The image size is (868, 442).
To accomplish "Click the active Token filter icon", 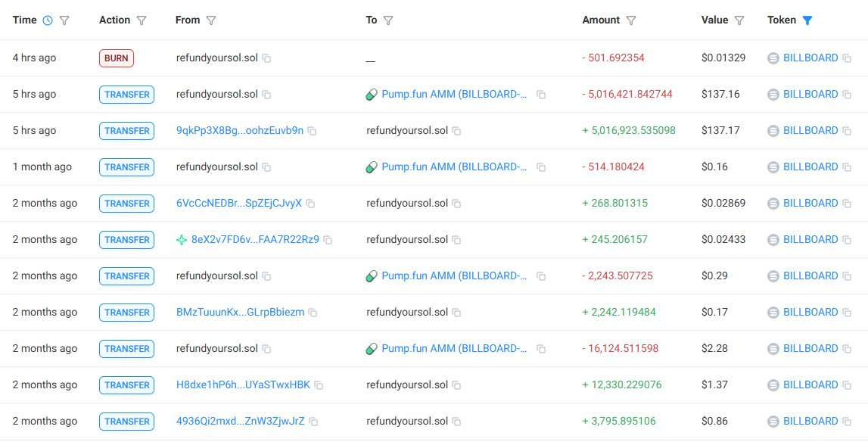I will point(807,20).
